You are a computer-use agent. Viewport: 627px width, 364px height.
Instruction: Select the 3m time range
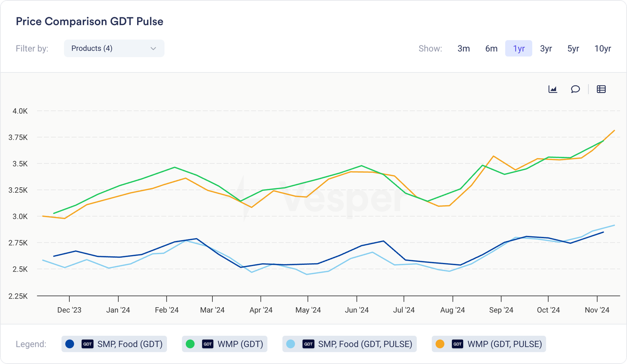[x=464, y=49]
